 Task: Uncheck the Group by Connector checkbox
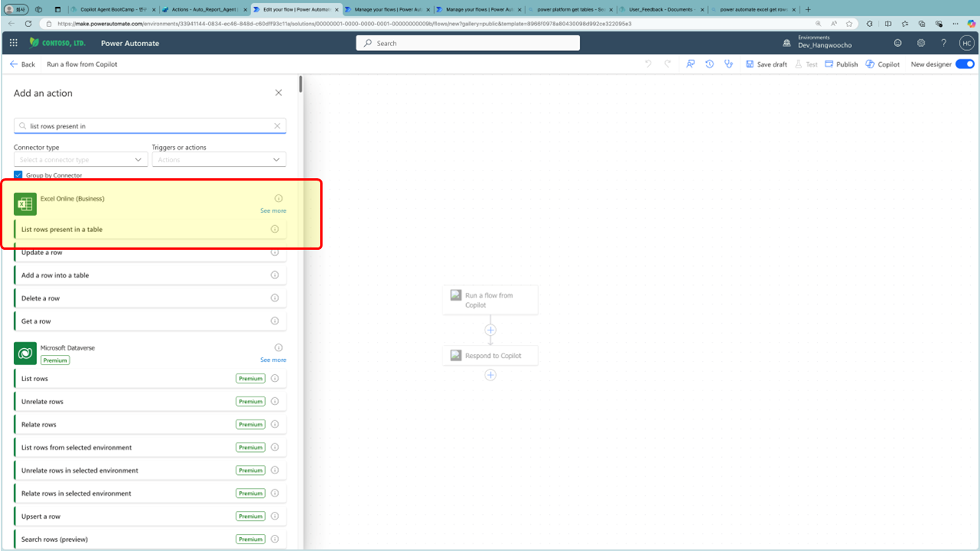(18, 175)
